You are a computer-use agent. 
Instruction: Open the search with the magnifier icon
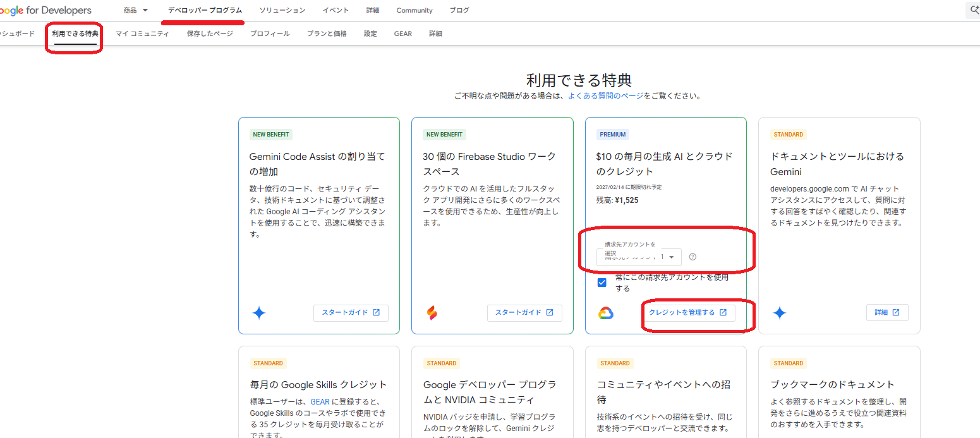(x=974, y=9)
